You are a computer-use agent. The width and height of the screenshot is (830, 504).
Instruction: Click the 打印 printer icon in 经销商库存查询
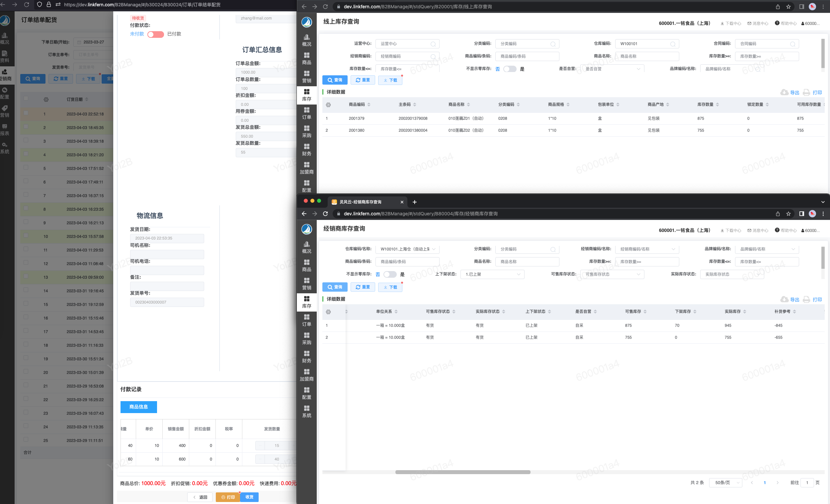pos(806,299)
